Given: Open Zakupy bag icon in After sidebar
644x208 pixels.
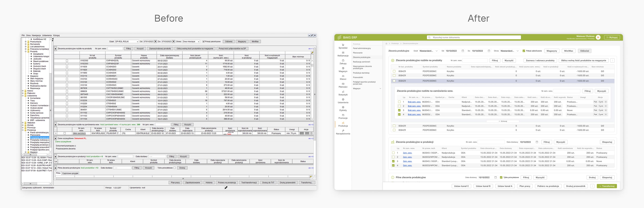Looking at the screenshot, I should coord(343,60).
